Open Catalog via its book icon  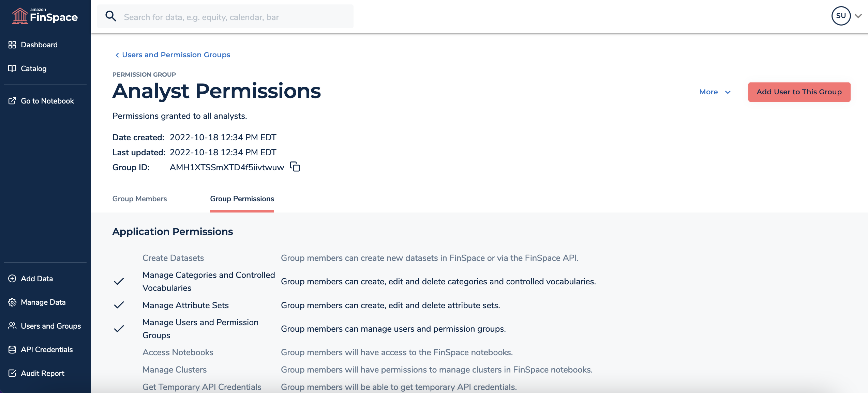(12, 68)
